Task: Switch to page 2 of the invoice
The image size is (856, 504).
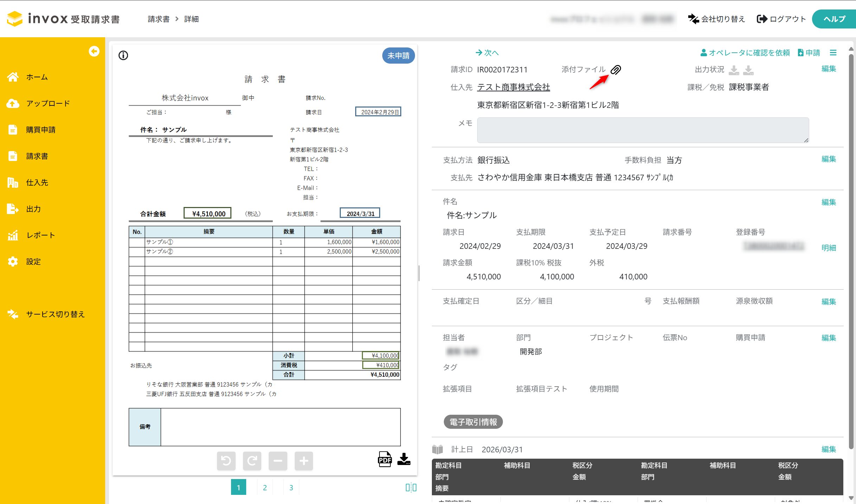Action: 265,487
